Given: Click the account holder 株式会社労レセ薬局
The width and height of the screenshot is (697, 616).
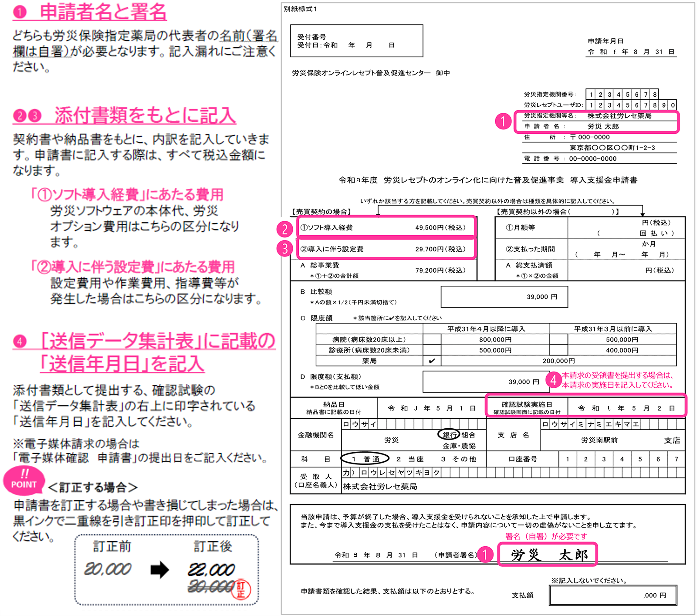Looking at the screenshot, I should 380,486.
